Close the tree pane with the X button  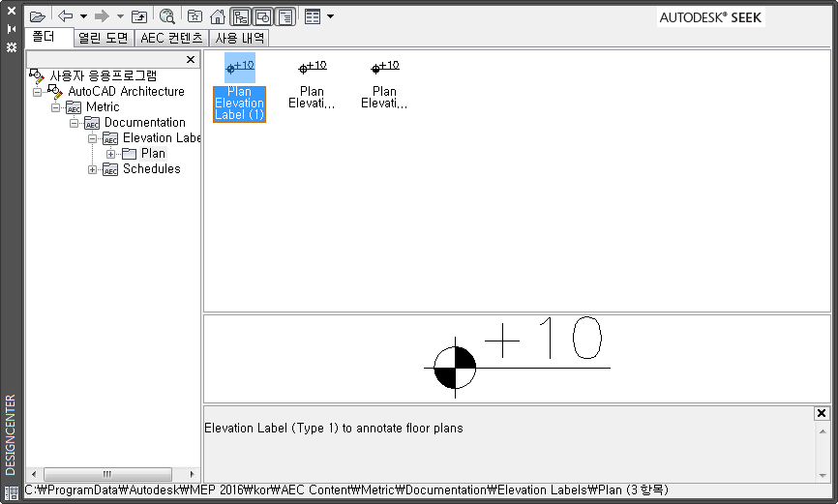[191, 59]
